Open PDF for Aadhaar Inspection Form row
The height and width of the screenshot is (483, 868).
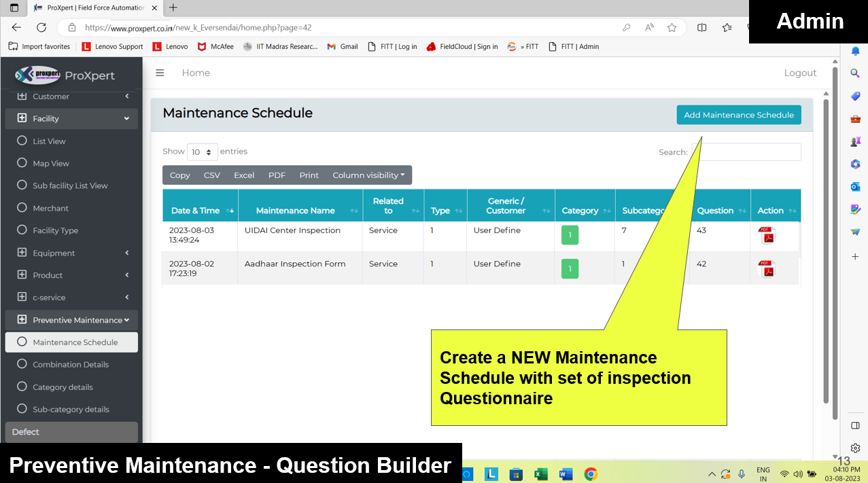767,269
